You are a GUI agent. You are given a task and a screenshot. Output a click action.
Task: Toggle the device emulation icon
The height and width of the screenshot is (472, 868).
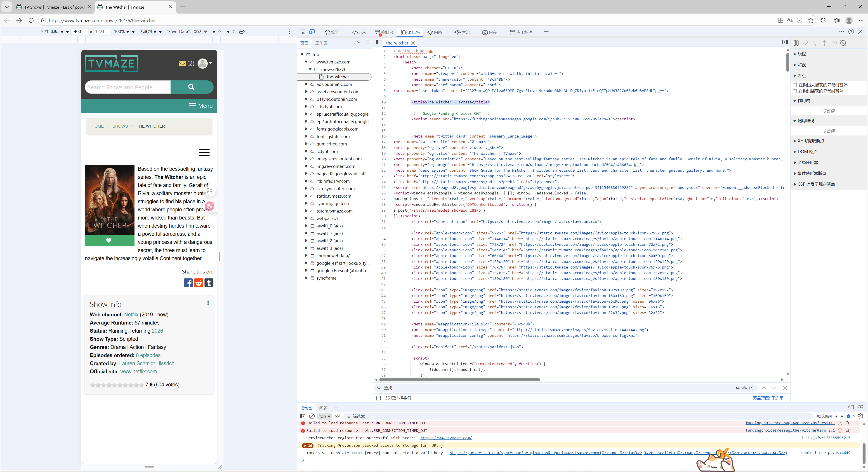pyautogui.click(x=312, y=32)
